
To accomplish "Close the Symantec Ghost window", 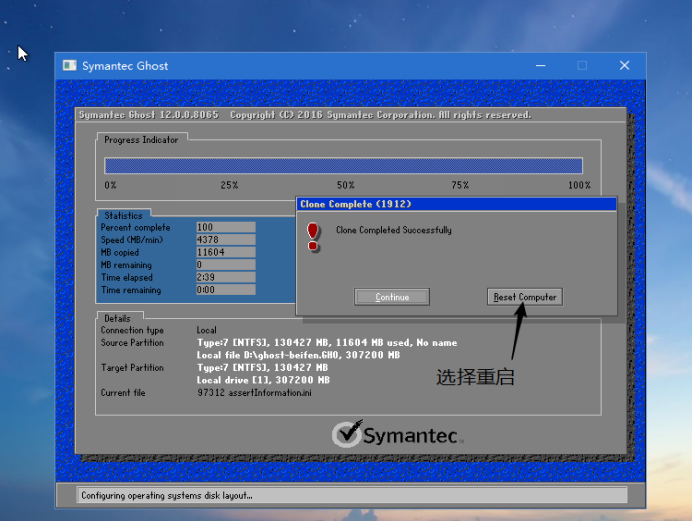I will (x=624, y=66).
